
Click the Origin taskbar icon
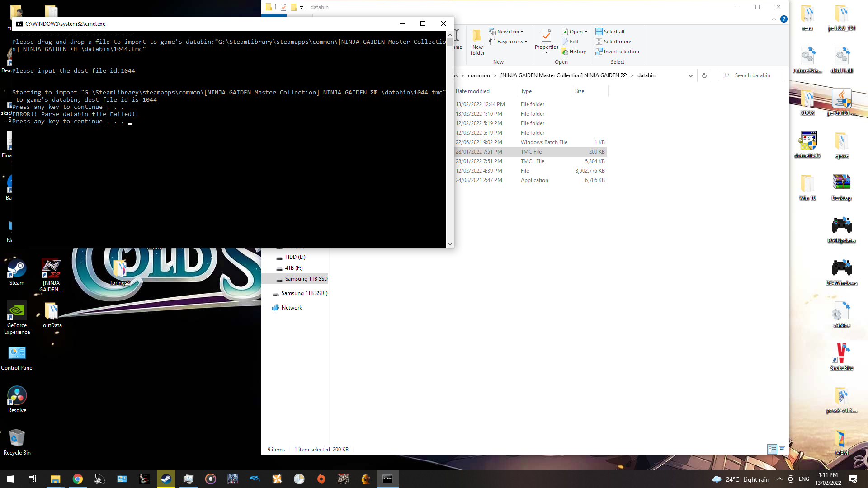click(321, 479)
